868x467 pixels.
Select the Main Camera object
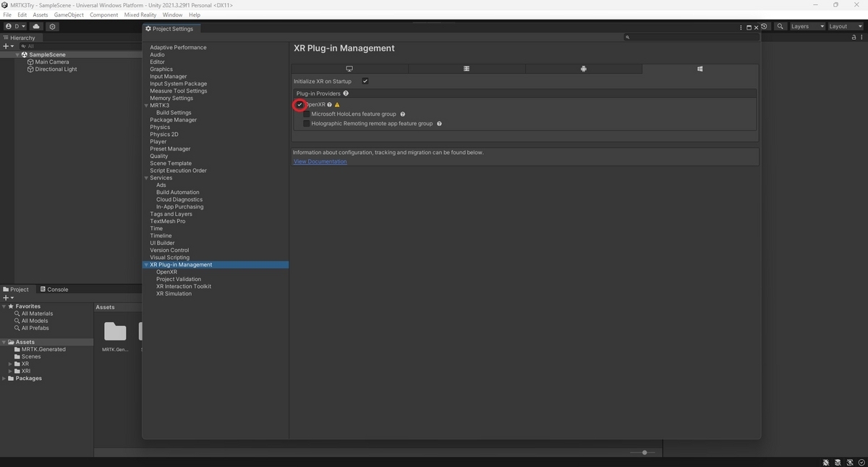click(52, 62)
